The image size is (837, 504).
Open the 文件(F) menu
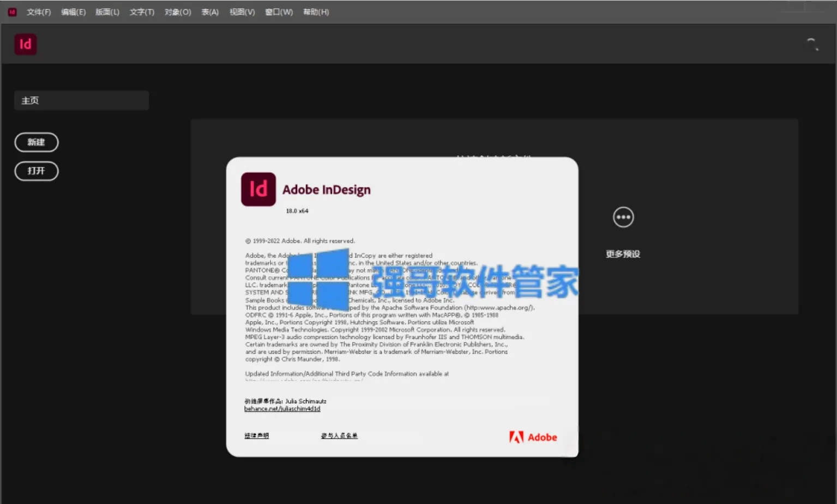(39, 12)
